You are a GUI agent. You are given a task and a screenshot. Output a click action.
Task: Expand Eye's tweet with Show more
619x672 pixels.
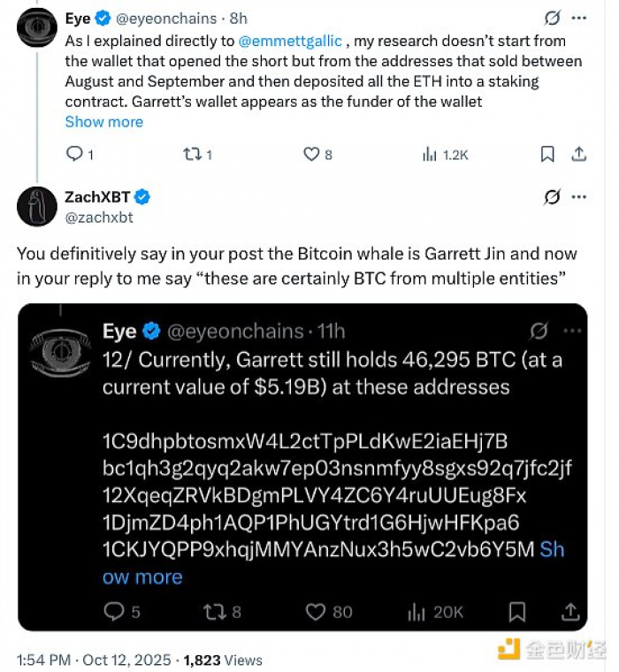coord(103,122)
